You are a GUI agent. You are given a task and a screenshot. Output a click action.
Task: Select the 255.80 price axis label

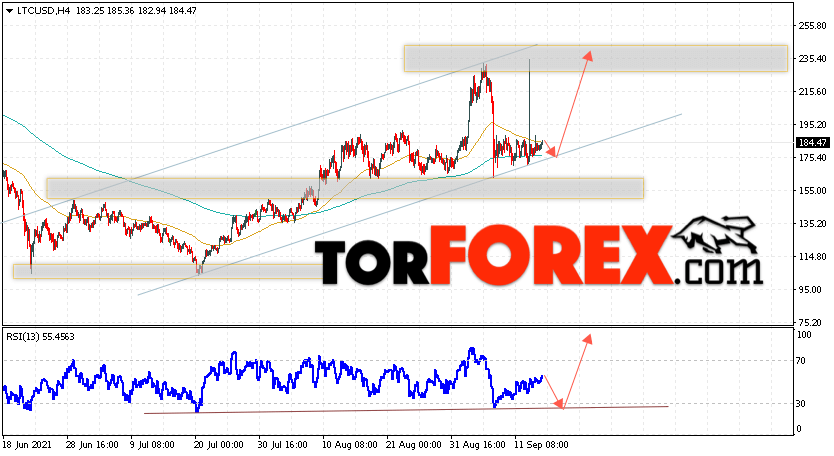(813, 26)
